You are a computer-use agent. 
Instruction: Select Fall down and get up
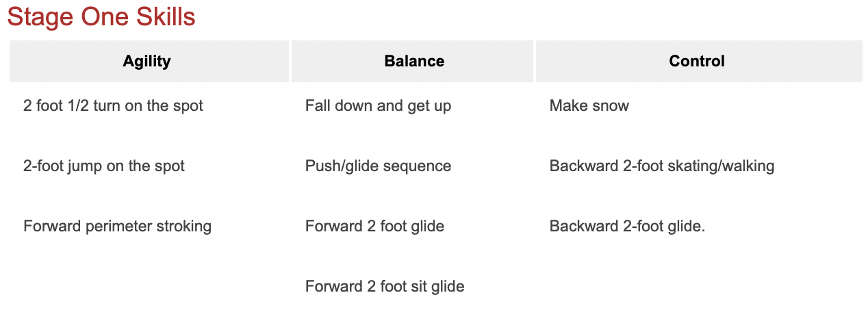378,106
